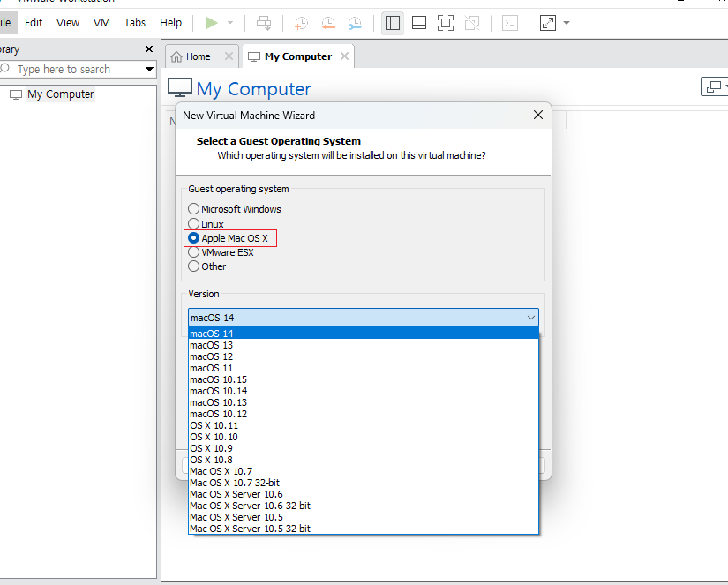Open the VM menu
The width and height of the screenshot is (728, 585).
[x=101, y=22]
